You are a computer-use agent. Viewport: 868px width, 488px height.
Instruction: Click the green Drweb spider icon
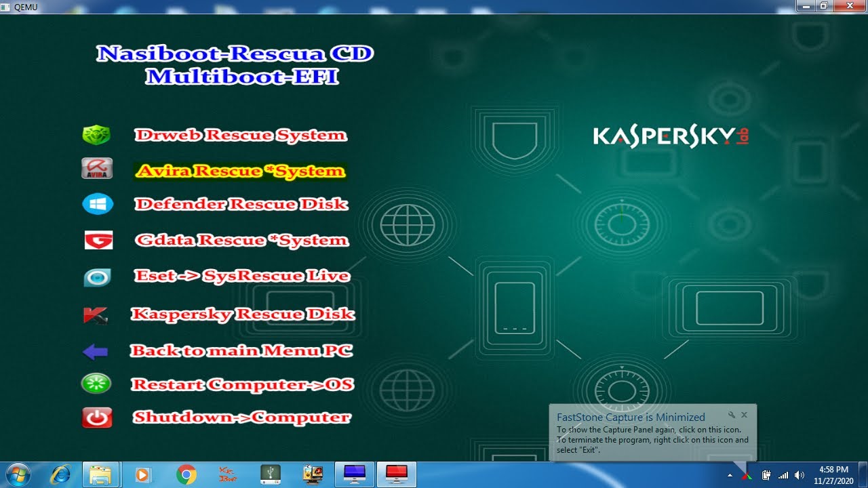[x=97, y=135]
